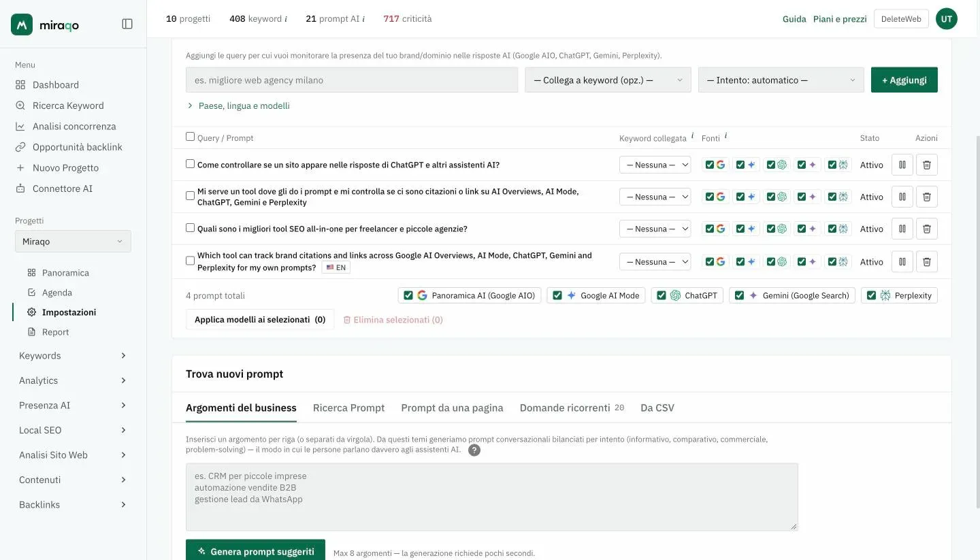Open Keyword collegata dropdown for 'Come controllare' row
This screenshot has width=980, height=560.
(x=655, y=165)
